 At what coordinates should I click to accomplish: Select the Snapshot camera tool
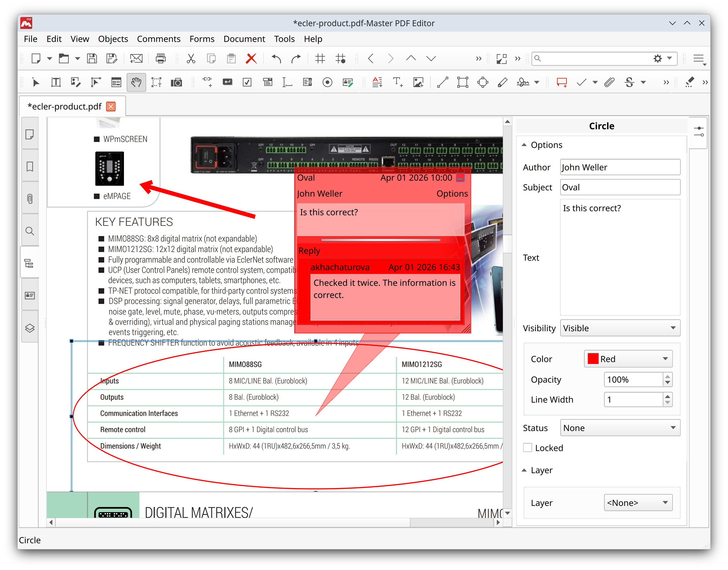pos(176,82)
